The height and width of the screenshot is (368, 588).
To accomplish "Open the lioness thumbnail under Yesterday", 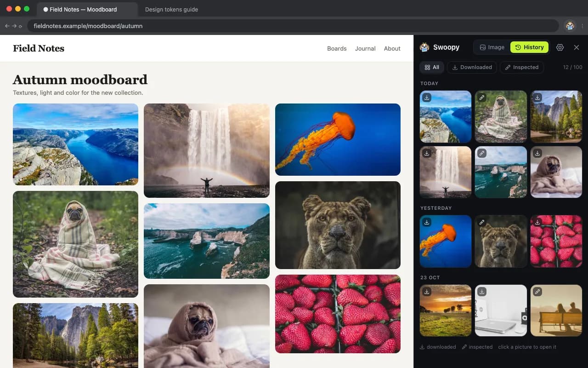I will (x=501, y=241).
